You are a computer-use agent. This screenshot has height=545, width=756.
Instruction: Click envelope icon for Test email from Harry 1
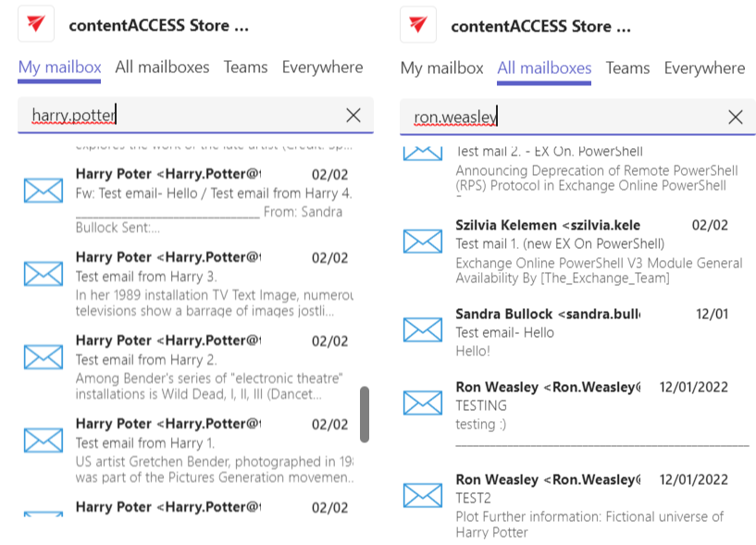coord(43,440)
